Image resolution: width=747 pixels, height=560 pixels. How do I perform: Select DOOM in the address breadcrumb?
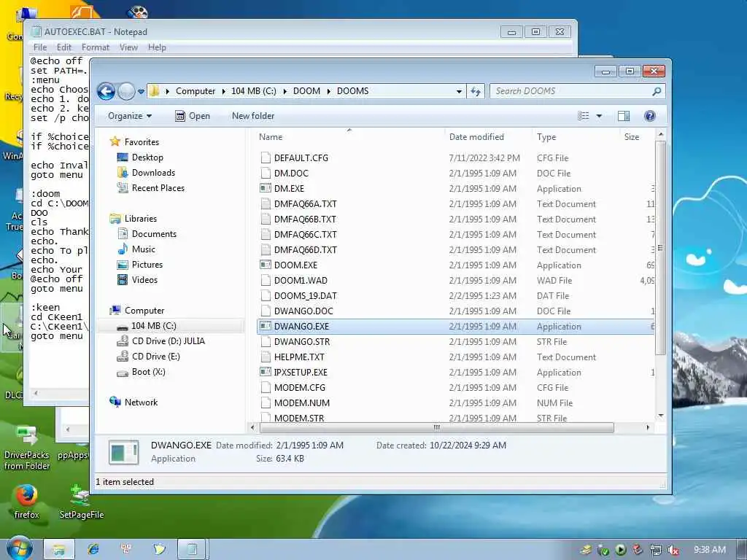[x=306, y=91]
